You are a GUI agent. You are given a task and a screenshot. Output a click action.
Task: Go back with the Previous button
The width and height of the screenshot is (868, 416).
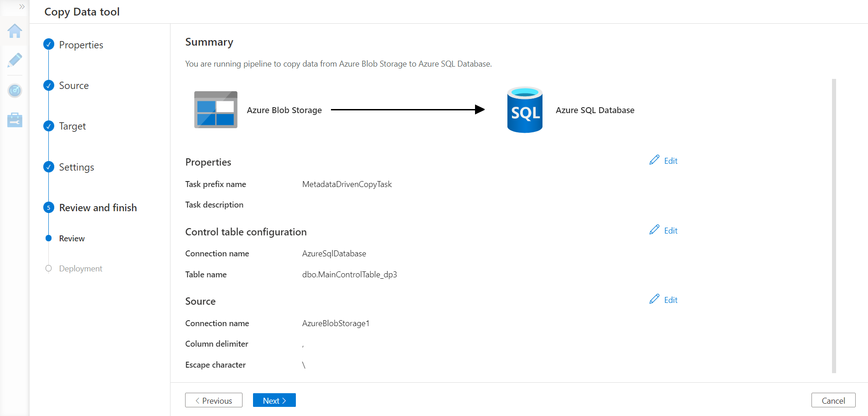tap(213, 400)
